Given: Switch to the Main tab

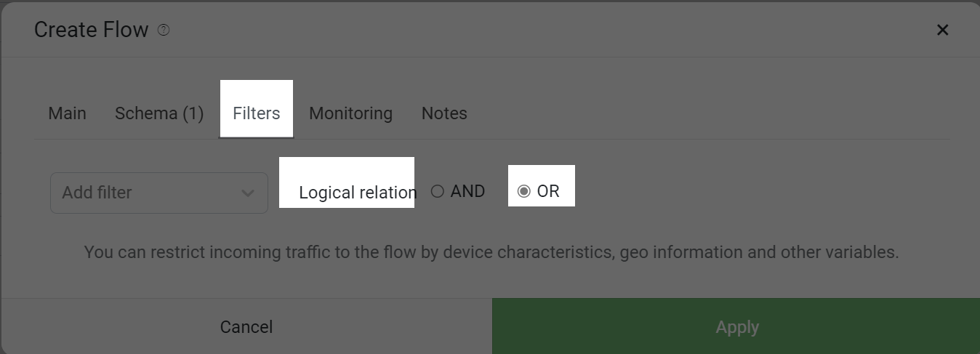Looking at the screenshot, I should pos(67,113).
